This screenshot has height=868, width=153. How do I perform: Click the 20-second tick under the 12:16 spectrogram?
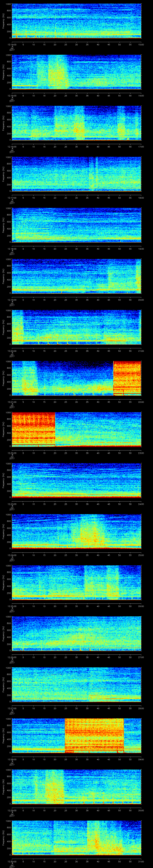pos(55,147)
